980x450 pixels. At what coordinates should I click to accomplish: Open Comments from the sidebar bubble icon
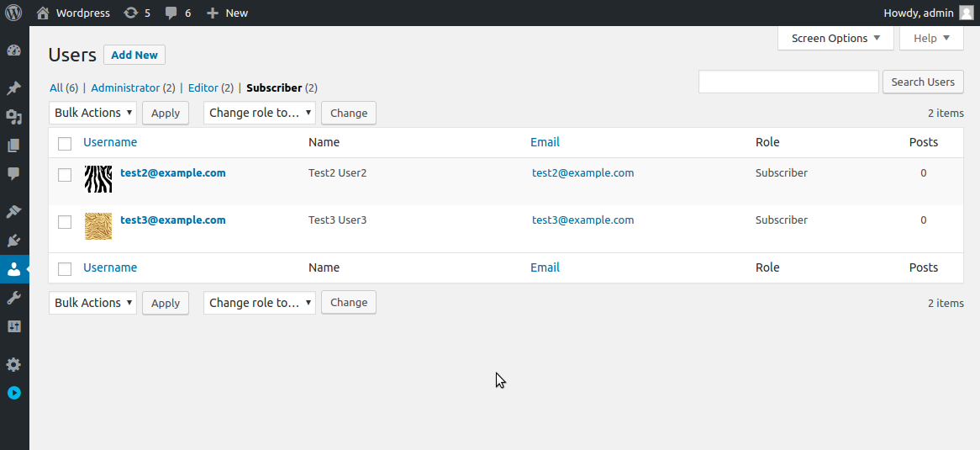13,173
